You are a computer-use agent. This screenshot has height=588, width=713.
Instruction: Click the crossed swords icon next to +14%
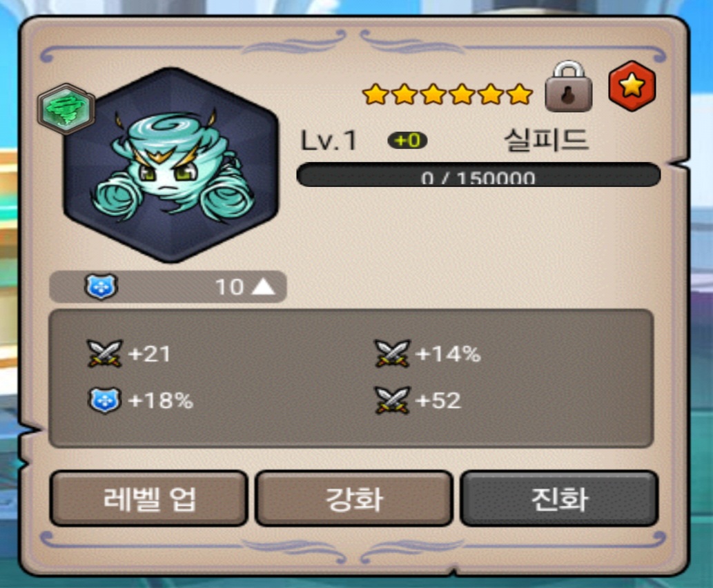393,353
